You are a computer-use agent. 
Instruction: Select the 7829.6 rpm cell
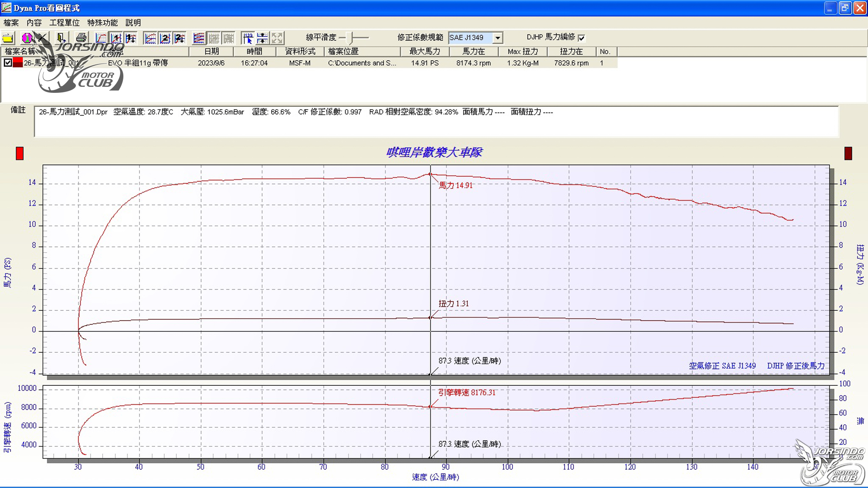(x=571, y=63)
